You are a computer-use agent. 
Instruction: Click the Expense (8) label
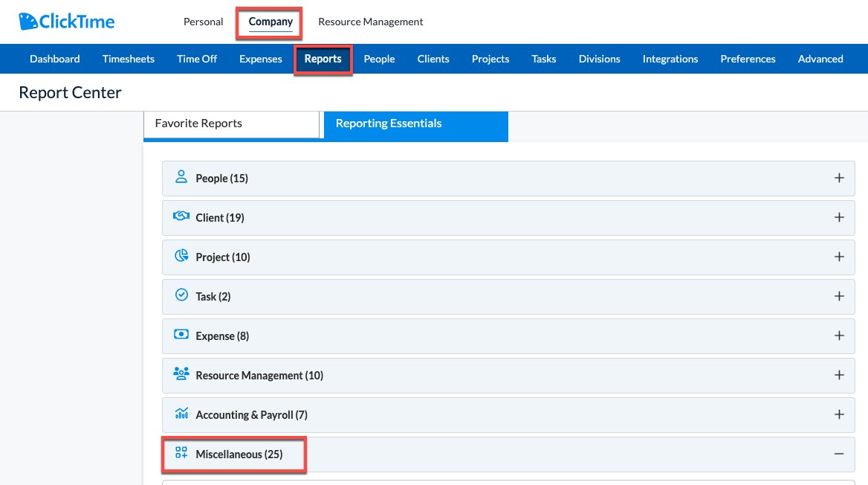pos(222,336)
